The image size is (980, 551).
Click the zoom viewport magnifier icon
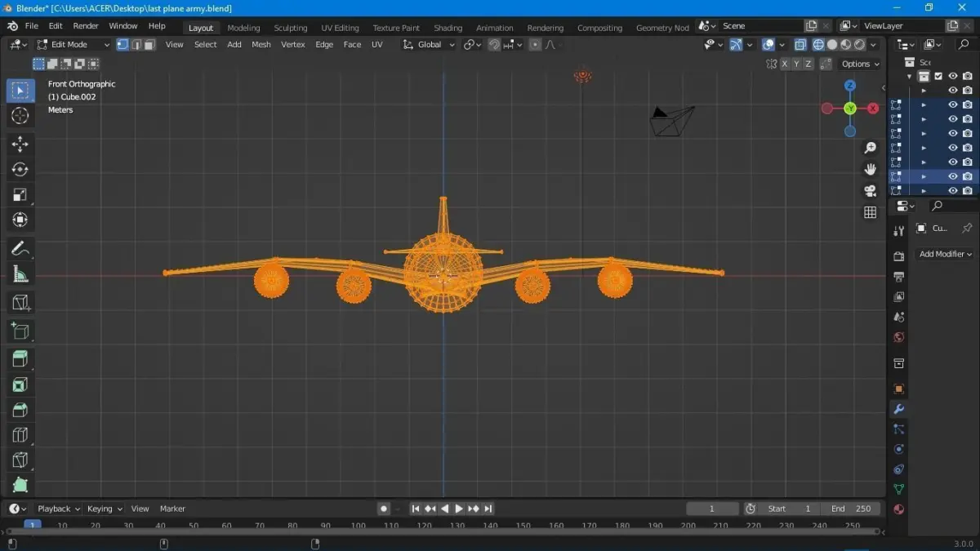[871, 148]
